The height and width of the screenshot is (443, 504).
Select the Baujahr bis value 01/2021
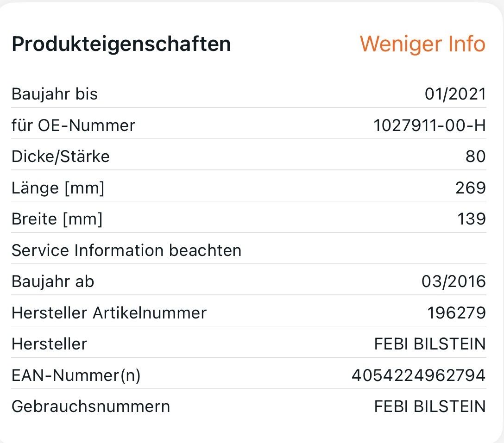pos(455,94)
